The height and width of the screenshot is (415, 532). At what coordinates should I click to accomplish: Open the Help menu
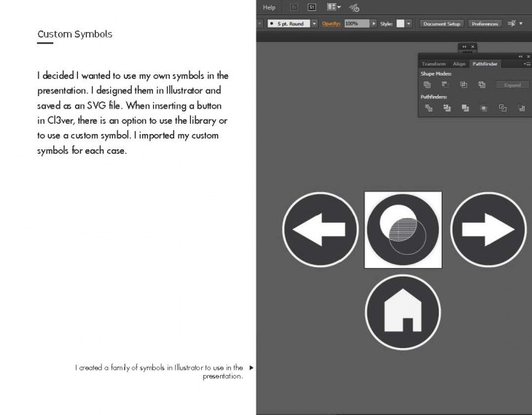tap(269, 7)
